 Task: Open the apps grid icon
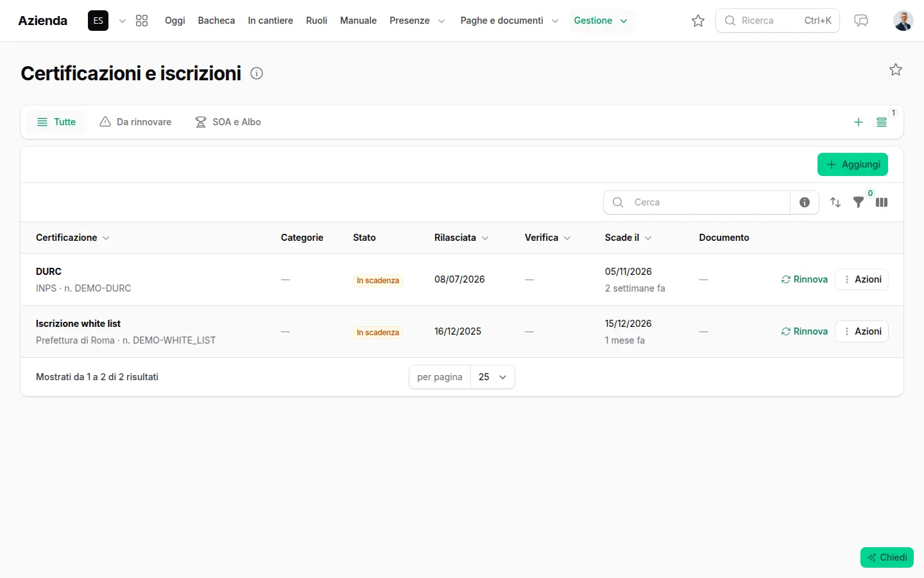pyautogui.click(x=142, y=21)
